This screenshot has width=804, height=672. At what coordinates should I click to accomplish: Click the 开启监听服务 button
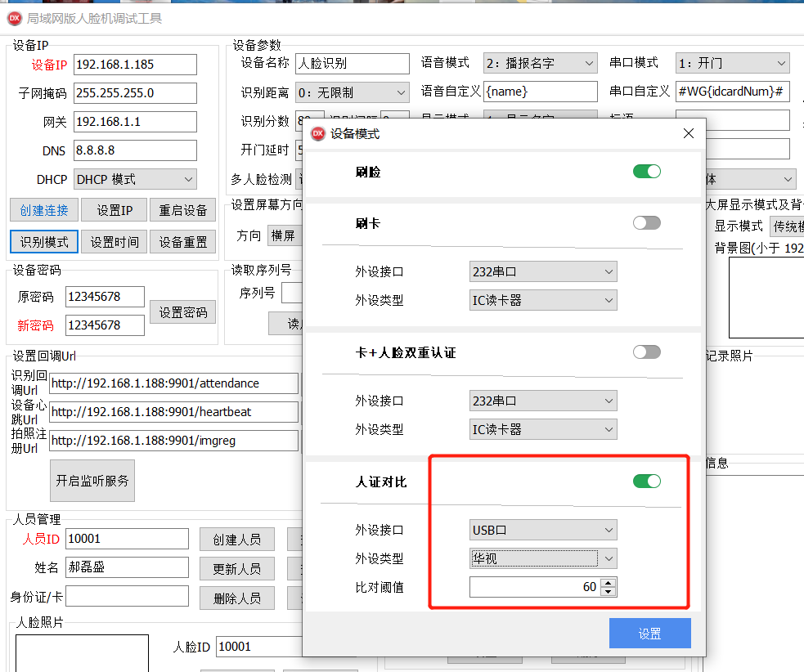click(92, 480)
